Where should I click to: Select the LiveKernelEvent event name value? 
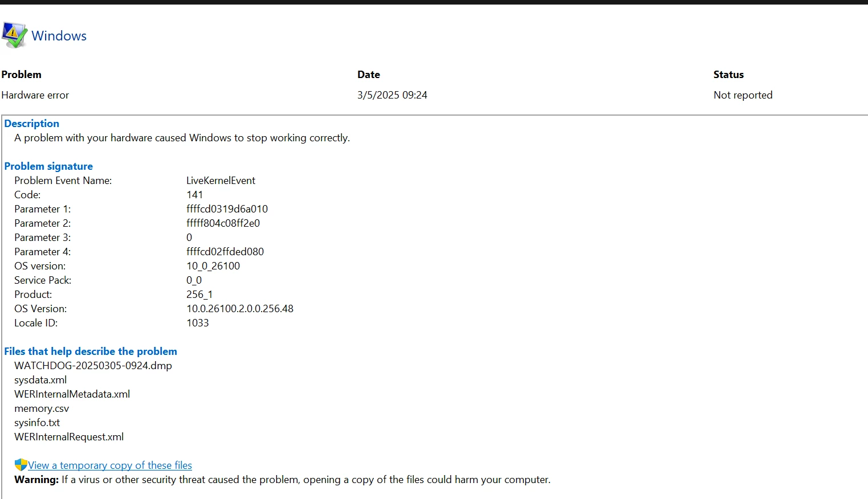[221, 181]
